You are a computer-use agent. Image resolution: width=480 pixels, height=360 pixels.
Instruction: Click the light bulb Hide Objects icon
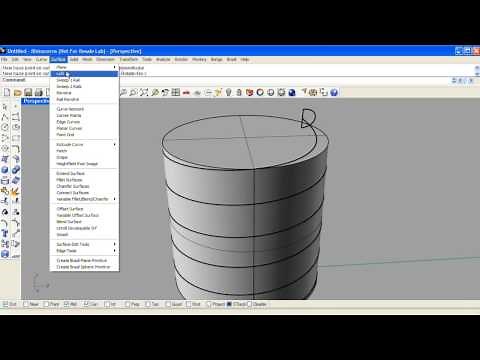(228, 92)
